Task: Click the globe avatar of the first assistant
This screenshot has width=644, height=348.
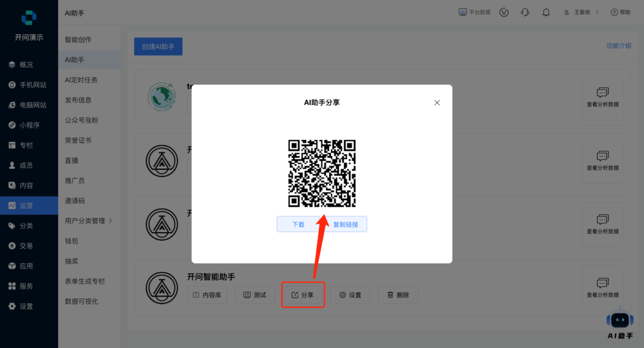Action: (x=162, y=97)
